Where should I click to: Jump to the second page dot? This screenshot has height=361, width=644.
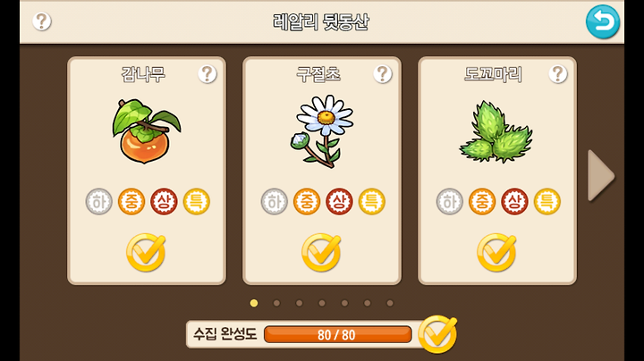coord(276,303)
